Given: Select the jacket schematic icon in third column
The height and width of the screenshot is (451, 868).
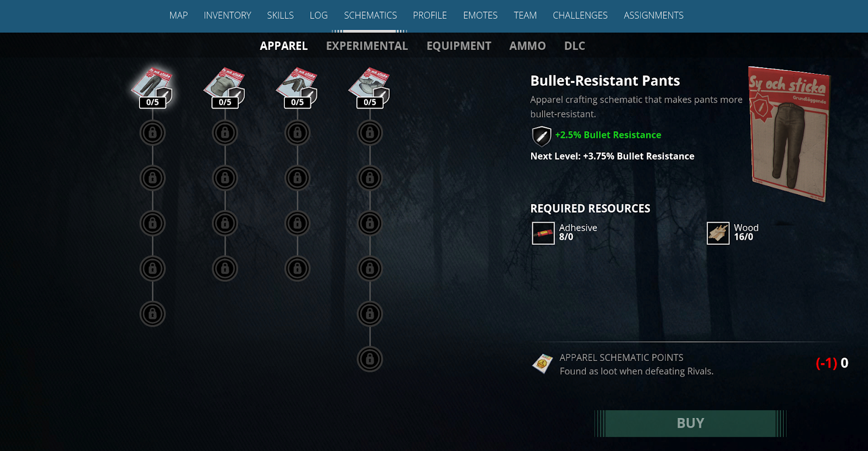Looking at the screenshot, I should point(297,87).
